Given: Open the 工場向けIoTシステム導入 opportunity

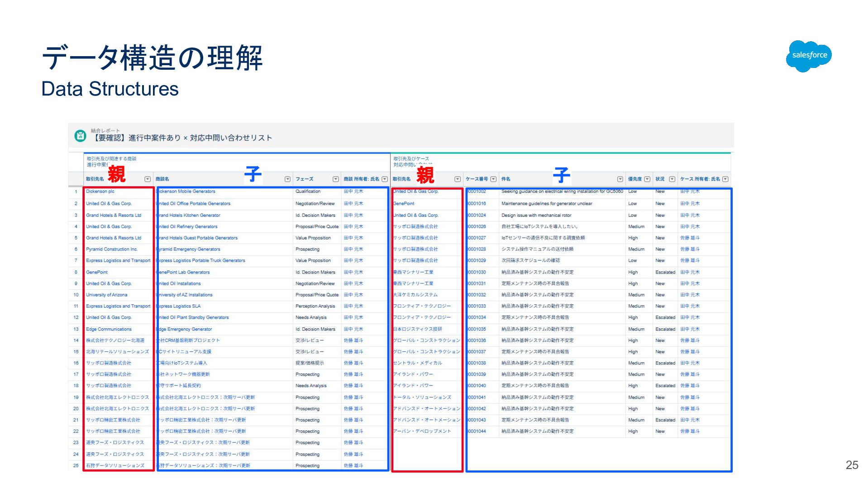Looking at the screenshot, I should 181,363.
